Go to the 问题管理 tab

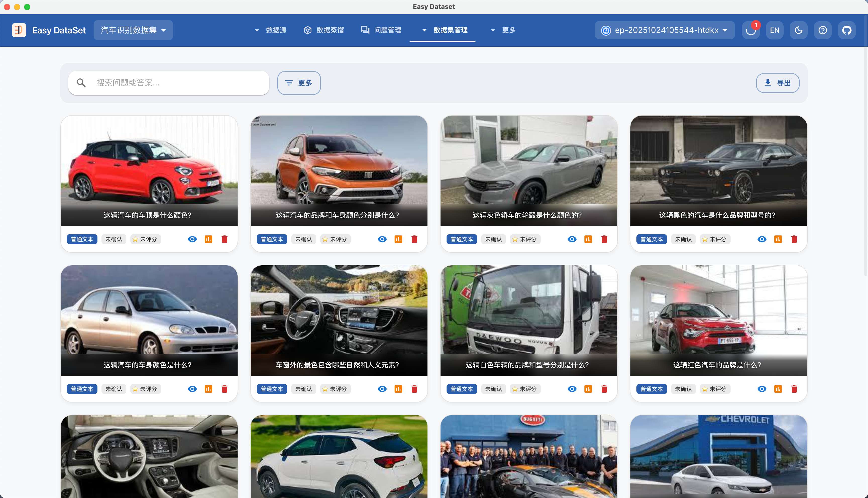pyautogui.click(x=381, y=30)
